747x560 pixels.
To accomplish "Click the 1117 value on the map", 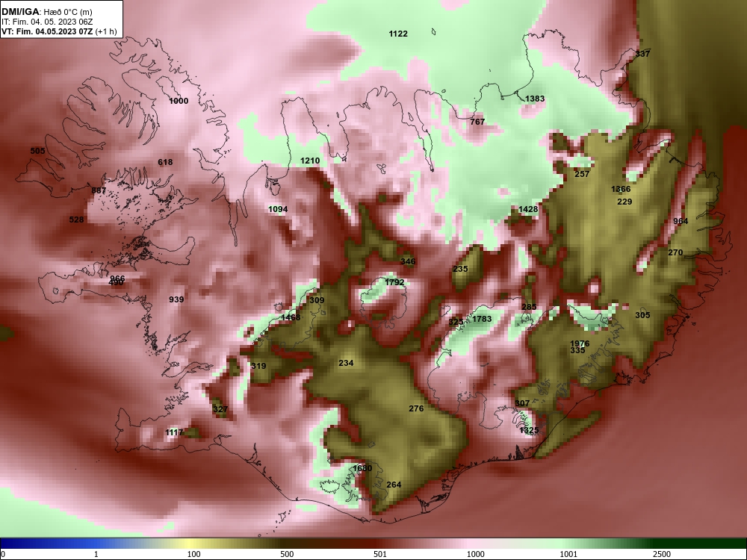I will coord(174,432).
